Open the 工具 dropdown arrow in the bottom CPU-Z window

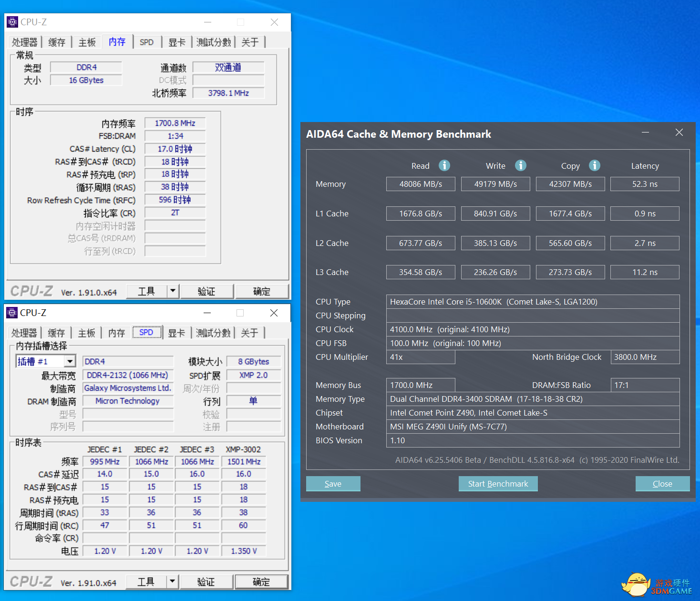[173, 581]
